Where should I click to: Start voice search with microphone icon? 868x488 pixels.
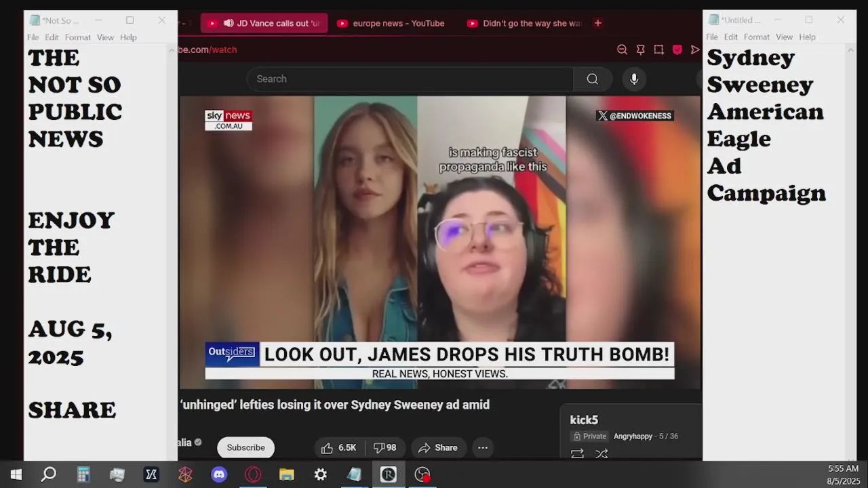(x=634, y=79)
